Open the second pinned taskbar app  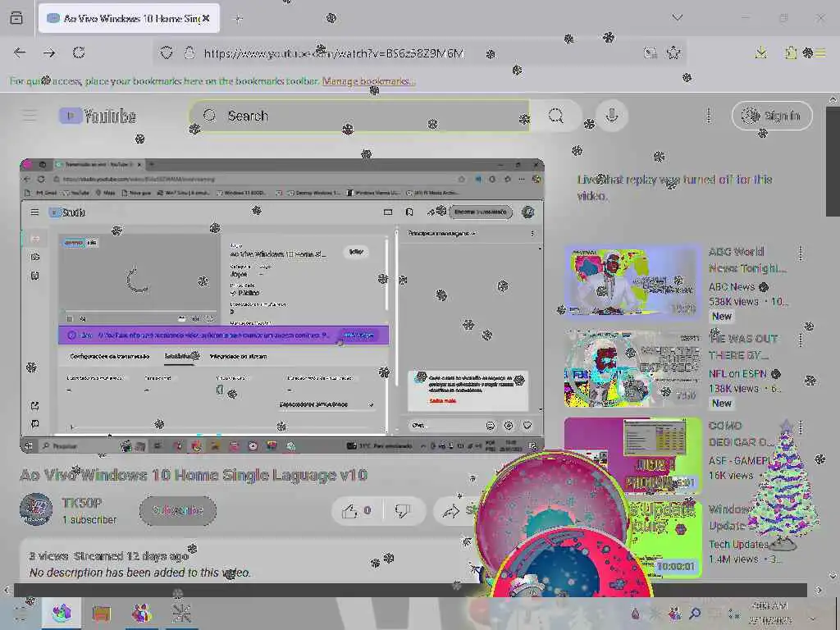click(101, 612)
